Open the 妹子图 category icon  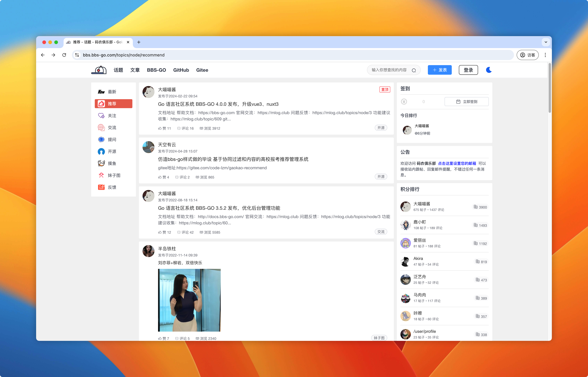(101, 175)
